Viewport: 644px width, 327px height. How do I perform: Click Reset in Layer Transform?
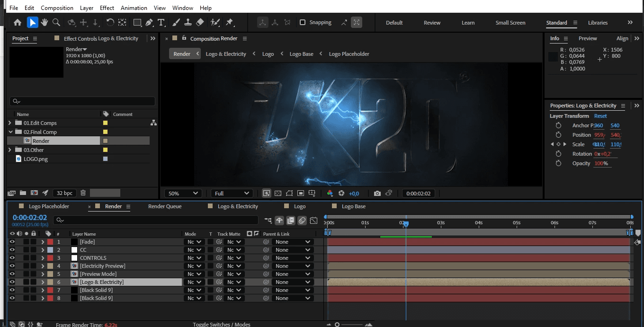tap(600, 116)
